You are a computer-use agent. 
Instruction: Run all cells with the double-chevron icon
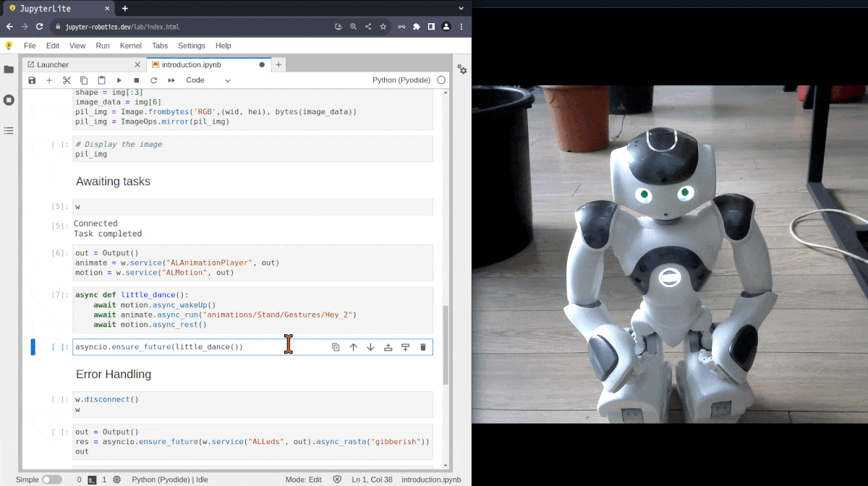171,80
